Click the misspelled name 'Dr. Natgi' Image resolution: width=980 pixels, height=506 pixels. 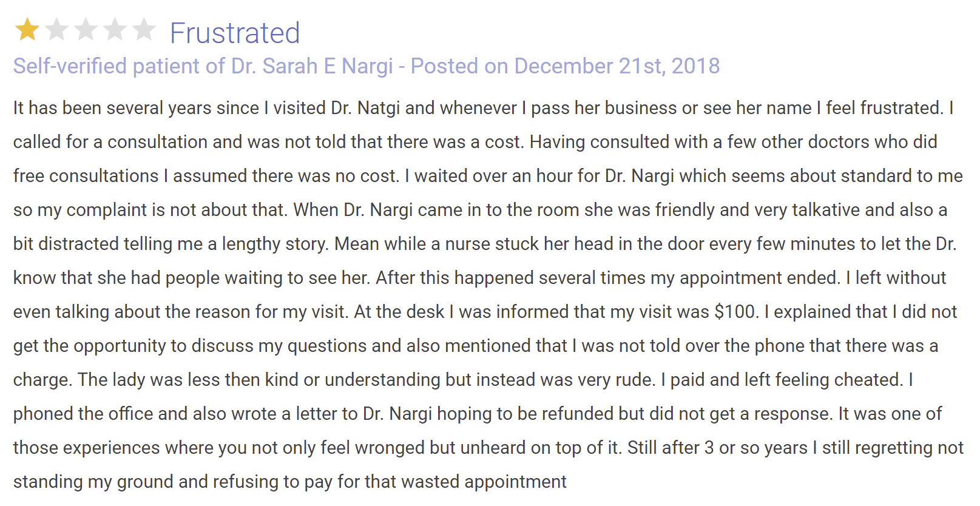coord(365,108)
